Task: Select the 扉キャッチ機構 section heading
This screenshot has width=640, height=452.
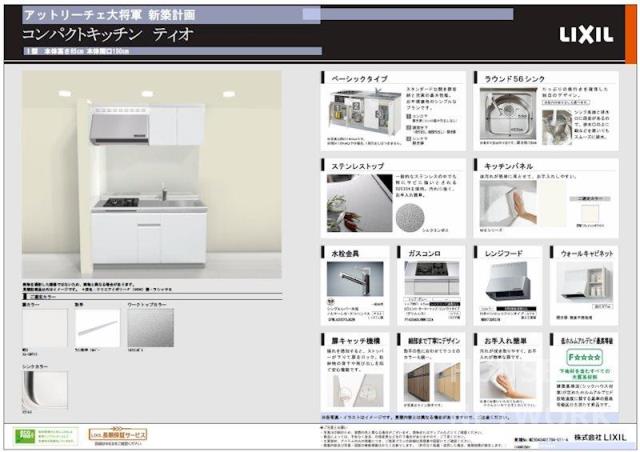Action: point(356,341)
